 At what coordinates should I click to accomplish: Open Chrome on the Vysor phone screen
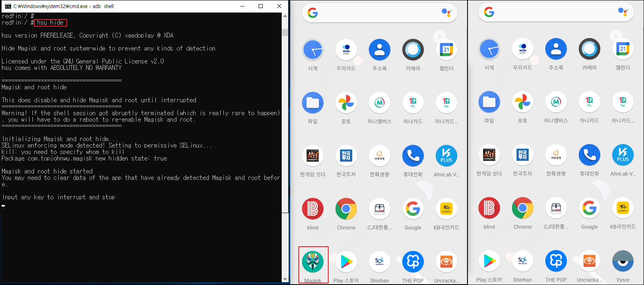pyautogui.click(x=523, y=208)
